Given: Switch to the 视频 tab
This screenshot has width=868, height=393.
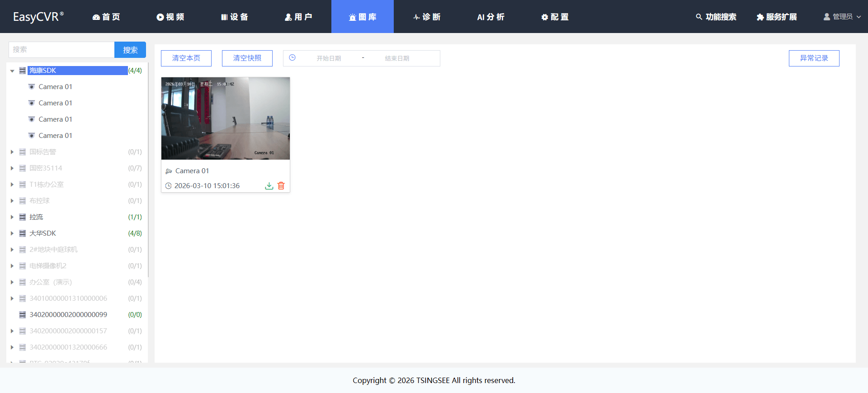Looking at the screenshot, I should pos(170,17).
